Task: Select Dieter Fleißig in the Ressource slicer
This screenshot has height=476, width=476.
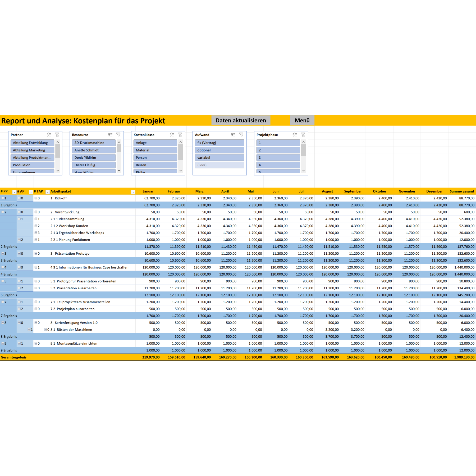Action: (94, 165)
